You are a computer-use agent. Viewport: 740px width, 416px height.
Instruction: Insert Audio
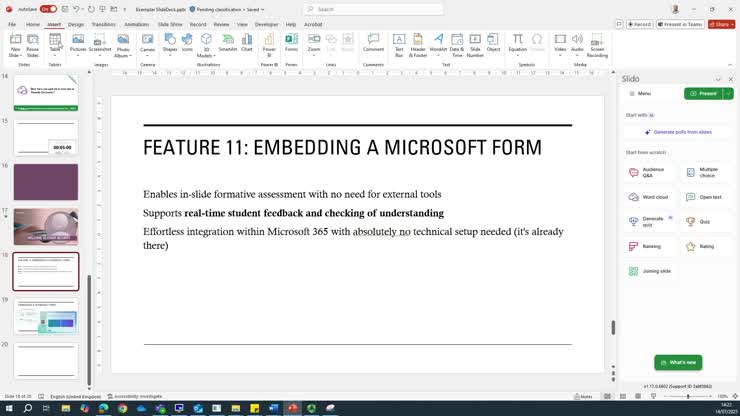click(577, 45)
